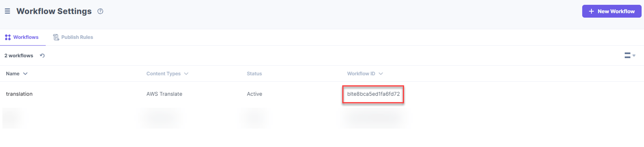Select the workflow ID blte8bca5ed1fa6fd72

click(373, 94)
